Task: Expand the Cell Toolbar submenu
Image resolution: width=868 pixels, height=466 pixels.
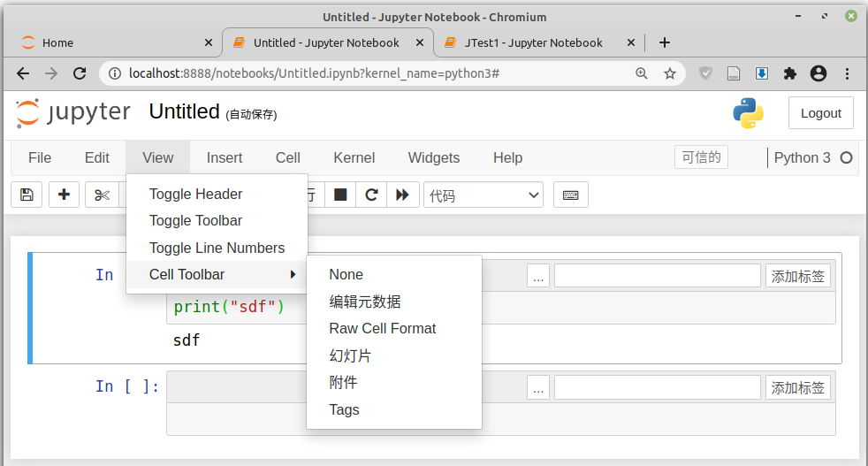Action: [x=217, y=274]
